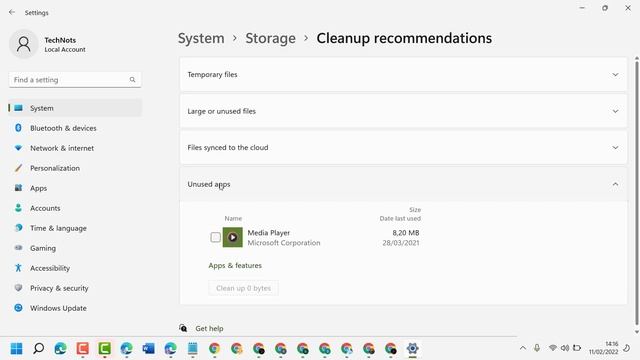640x360 pixels.
Task: Open the Apps & features link
Action: pos(235,265)
